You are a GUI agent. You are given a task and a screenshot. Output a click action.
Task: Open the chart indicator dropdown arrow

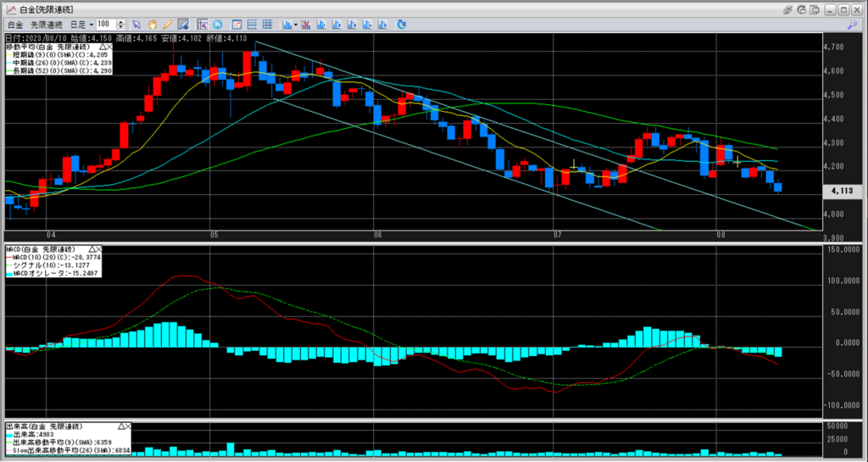tap(296, 25)
